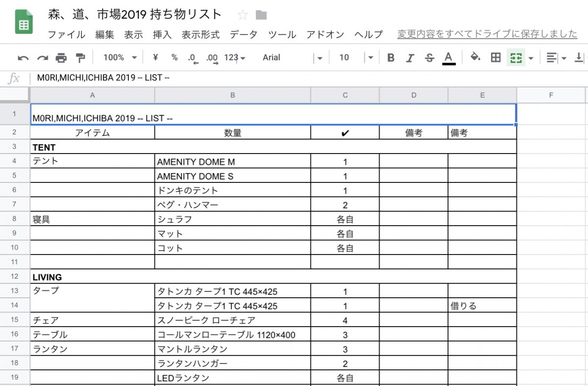Expand horizontal align options arrow
This screenshot has width=588, height=386.
pyautogui.click(x=563, y=58)
